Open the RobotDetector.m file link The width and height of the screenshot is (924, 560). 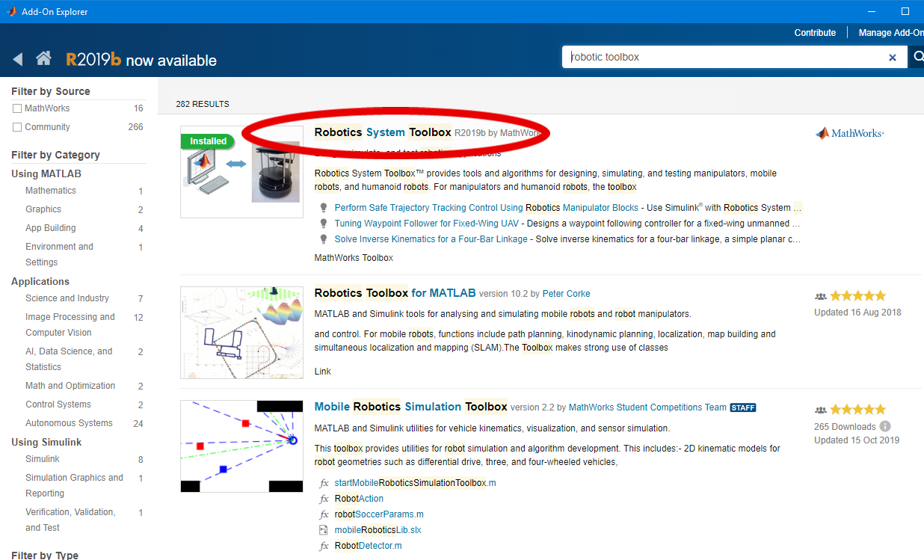pyautogui.click(x=368, y=546)
